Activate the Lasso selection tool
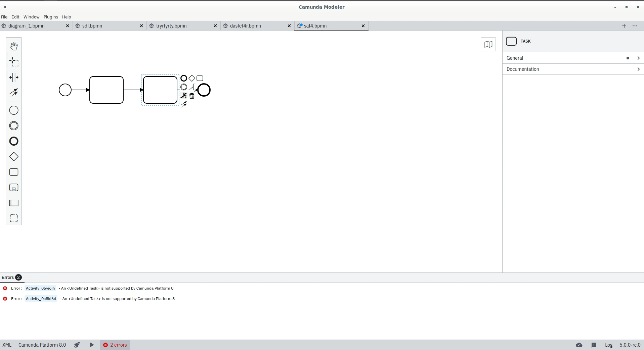Image resolution: width=644 pixels, height=350 pixels. 13,61
